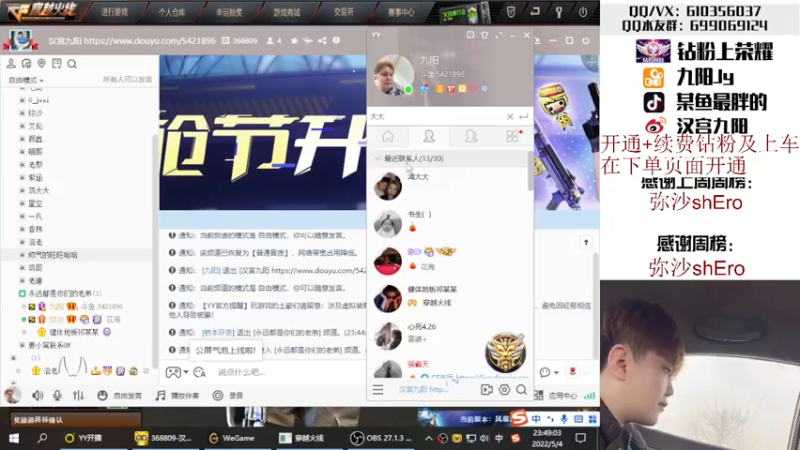This screenshot has width=800, height=450.
Task: Click the 说点什么吧 chat input field
Action: [288, 372]
